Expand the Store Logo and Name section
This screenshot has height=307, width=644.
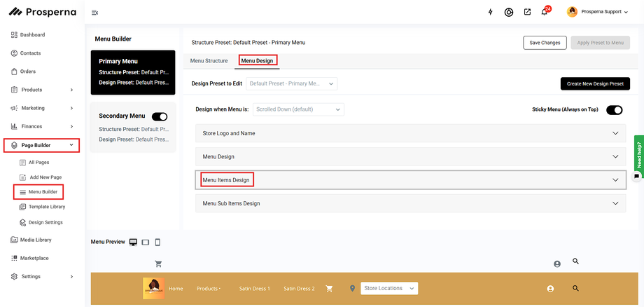[x=409, y=133]
